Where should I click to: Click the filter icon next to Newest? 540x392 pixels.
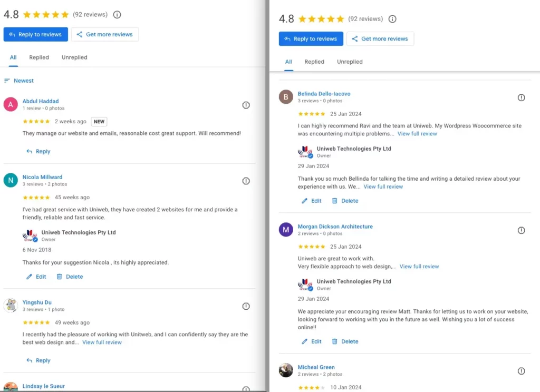pyautogui.click(x=6, y=81)
